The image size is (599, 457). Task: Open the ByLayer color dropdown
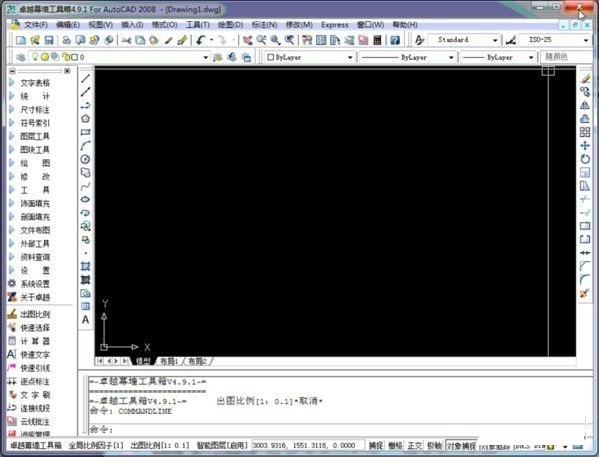310,57
